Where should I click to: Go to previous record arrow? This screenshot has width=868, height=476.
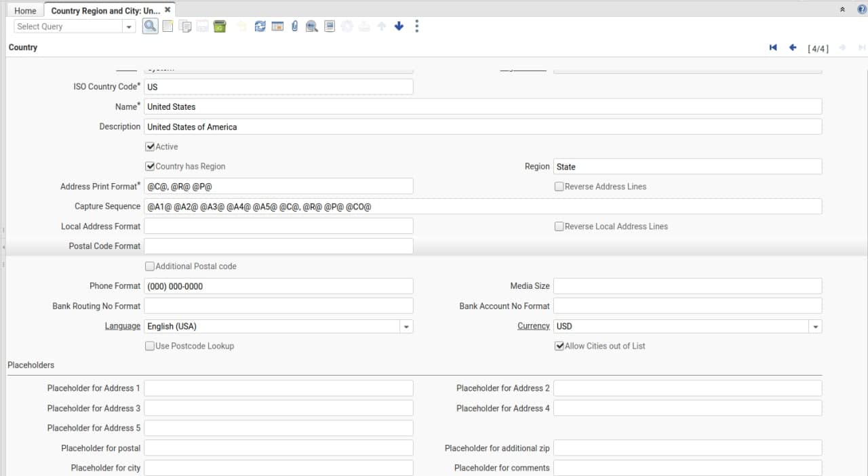pos(792,47)
